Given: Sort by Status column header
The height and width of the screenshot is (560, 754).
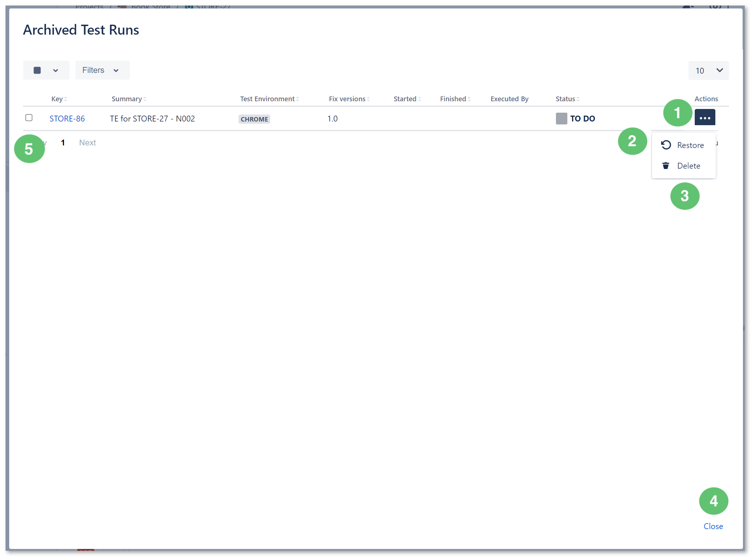Looking at the screenshot, I should pos(568,99).
